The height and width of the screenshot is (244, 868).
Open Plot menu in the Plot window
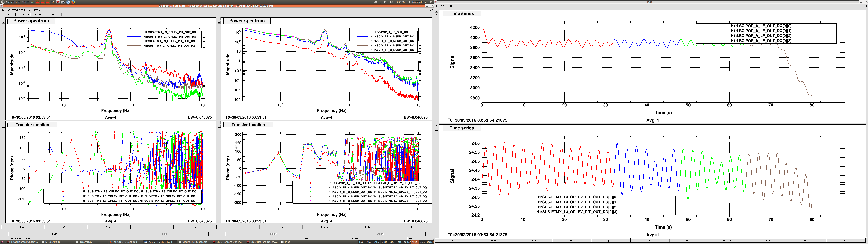click(x=442, y=6)
